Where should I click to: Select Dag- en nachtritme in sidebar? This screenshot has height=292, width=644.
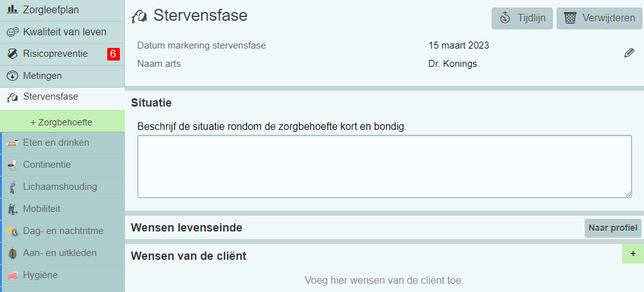click(x=63, y=231)
